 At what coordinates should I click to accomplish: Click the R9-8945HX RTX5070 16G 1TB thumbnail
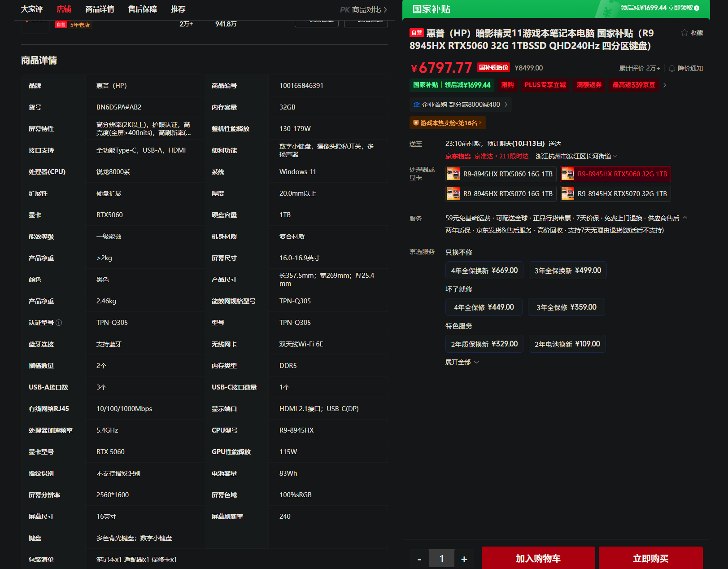click(453, 194)
